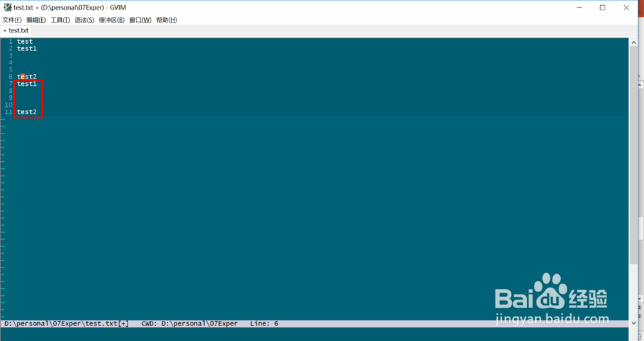The image size is (644, 341).
Task: Open the 帮助(H) menu
Action: pos(166,20)
